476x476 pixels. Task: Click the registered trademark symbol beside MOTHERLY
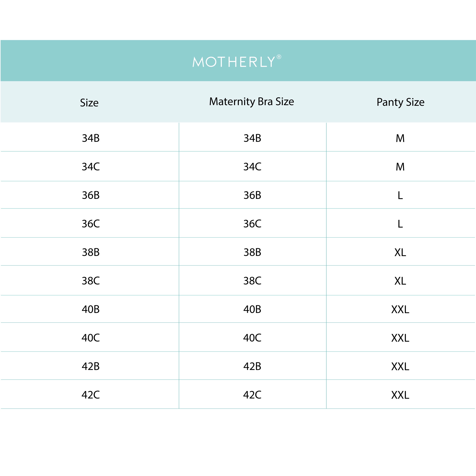click(279, 57)
